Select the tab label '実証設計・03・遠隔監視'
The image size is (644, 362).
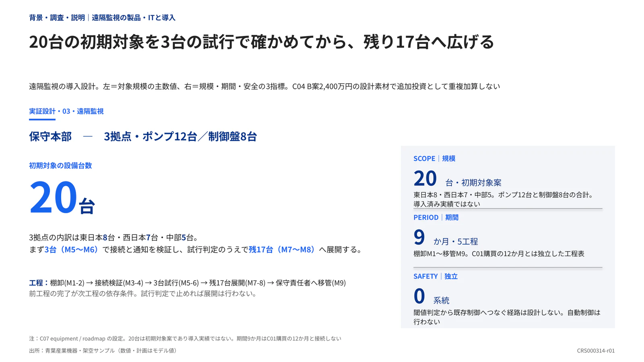coord(66,111)
